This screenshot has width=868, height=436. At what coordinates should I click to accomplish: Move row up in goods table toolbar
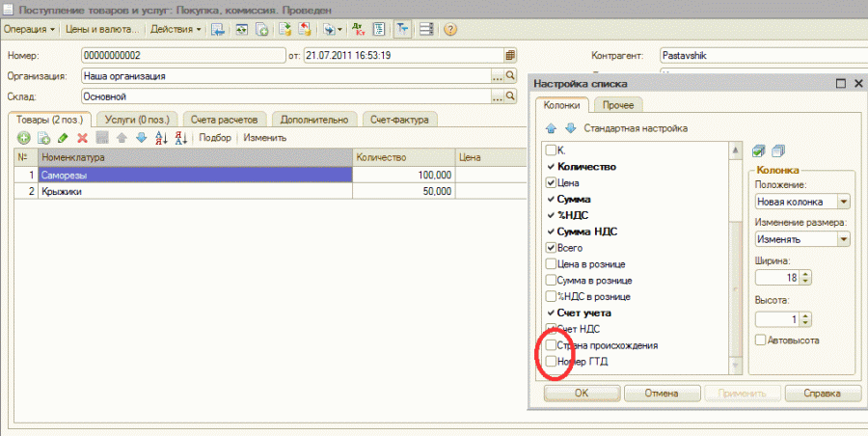[122, 138]
